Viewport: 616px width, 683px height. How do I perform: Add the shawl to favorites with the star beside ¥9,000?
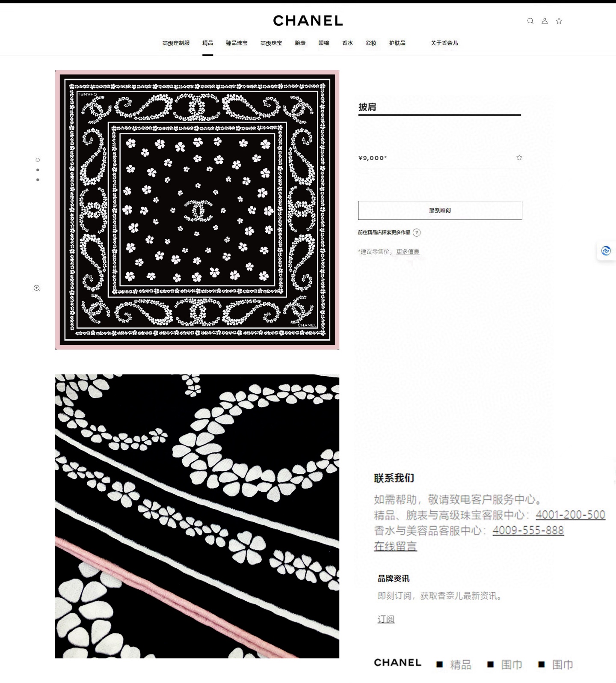(x=519, y=157)
